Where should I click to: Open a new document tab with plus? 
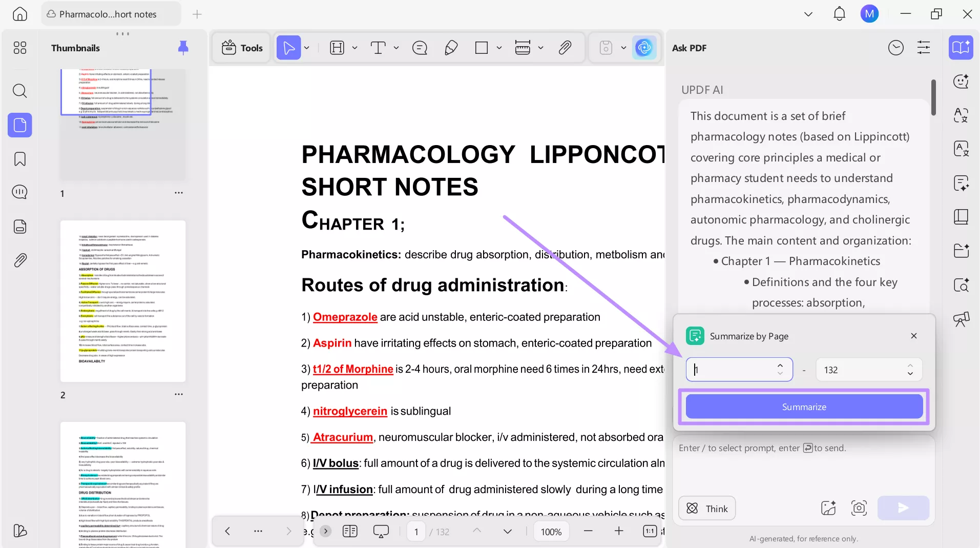tap(196, 14)
